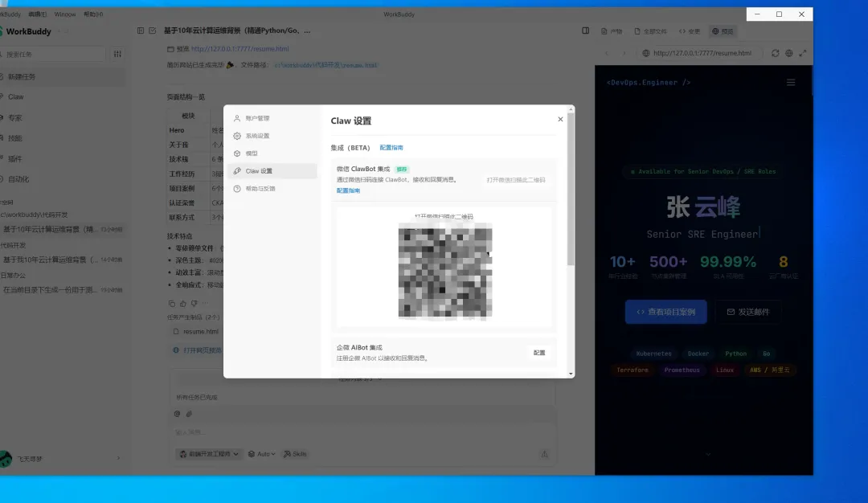The width and height of the screenshot is (868, 503).
Task: Click 查看项目案例 button in the preview
Action: tap(666, 312)
